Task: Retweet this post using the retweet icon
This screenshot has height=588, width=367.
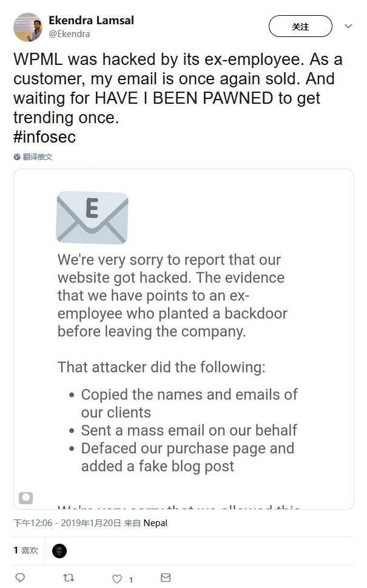Action: 69,578
